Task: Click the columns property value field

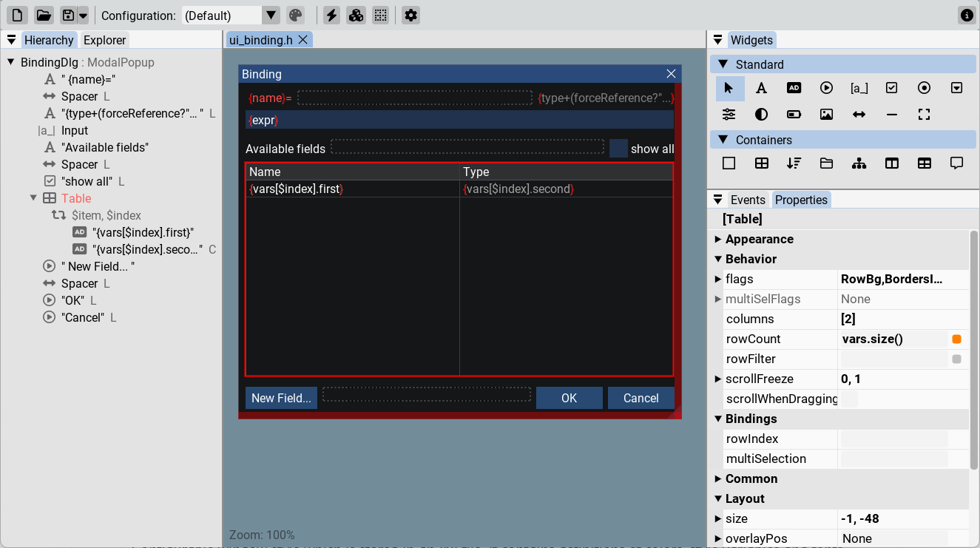Action: 893,319
